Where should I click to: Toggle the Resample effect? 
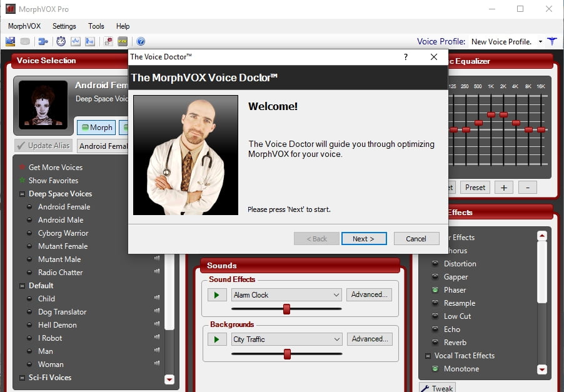pos(435,303)
